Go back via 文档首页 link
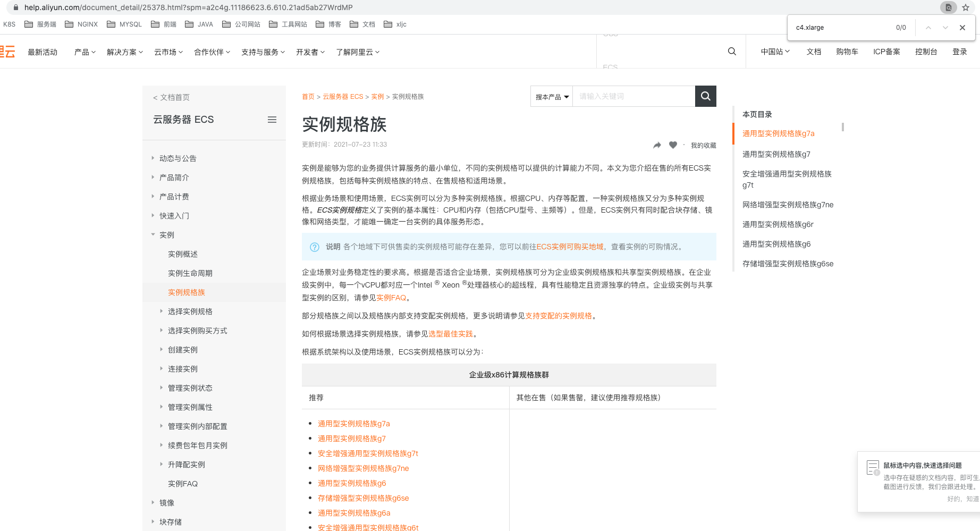 171,97
